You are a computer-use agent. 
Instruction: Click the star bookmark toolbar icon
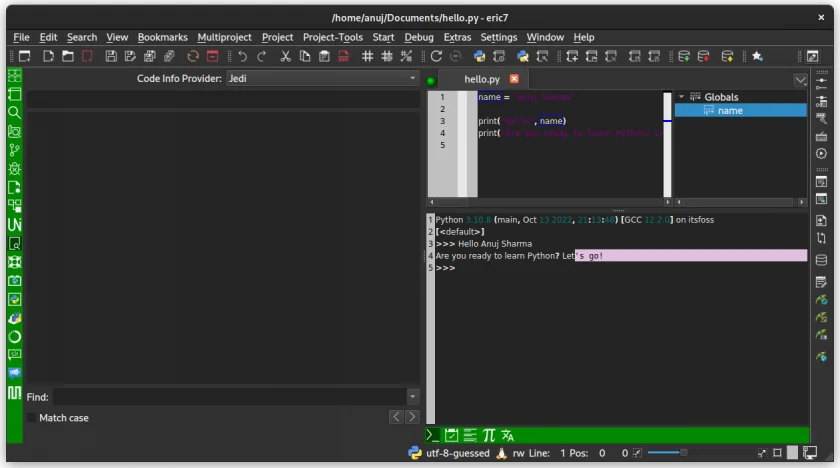(x=757, y=56)
